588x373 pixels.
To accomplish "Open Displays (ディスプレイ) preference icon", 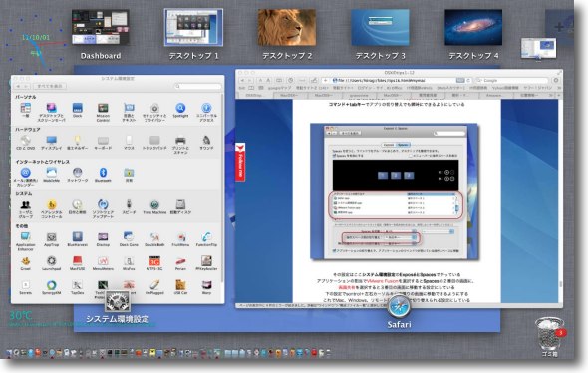I will 52,141.
